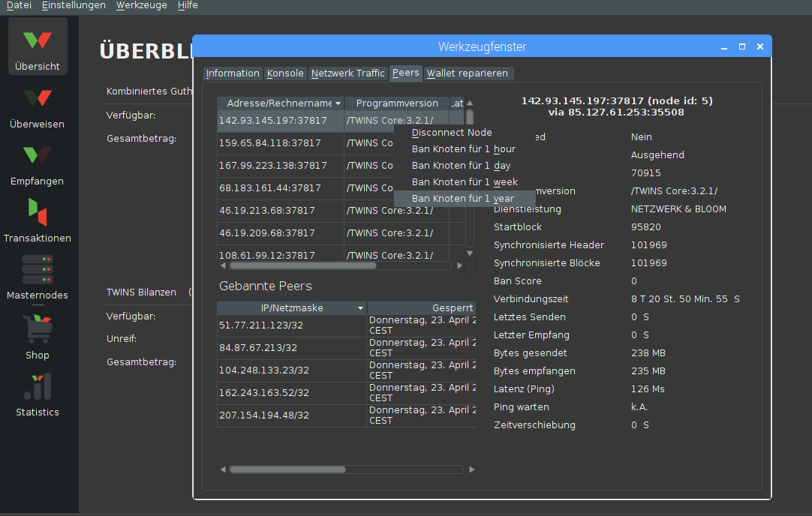Screen dimensions: 812x516
Task: Switch to the Netzwerk Traffic tab
Action: 347,73
